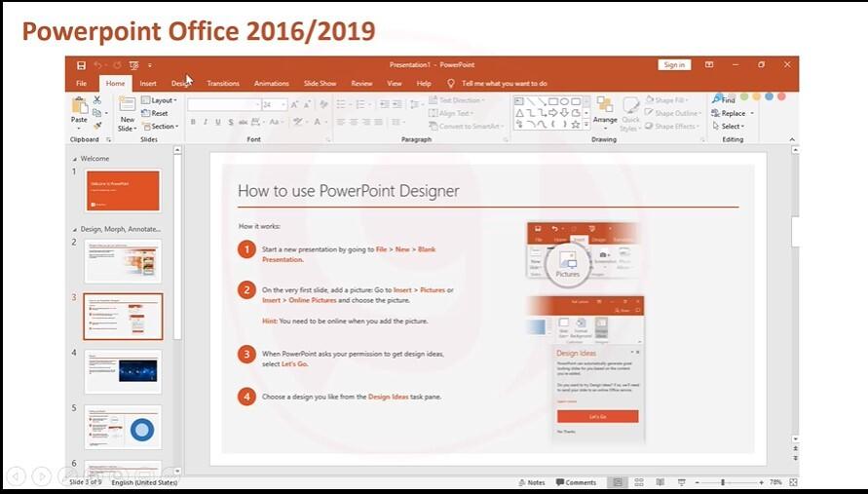868x494 pixels.
Task: Apply numbered list formatting
Action: click(x=362, y=104)
